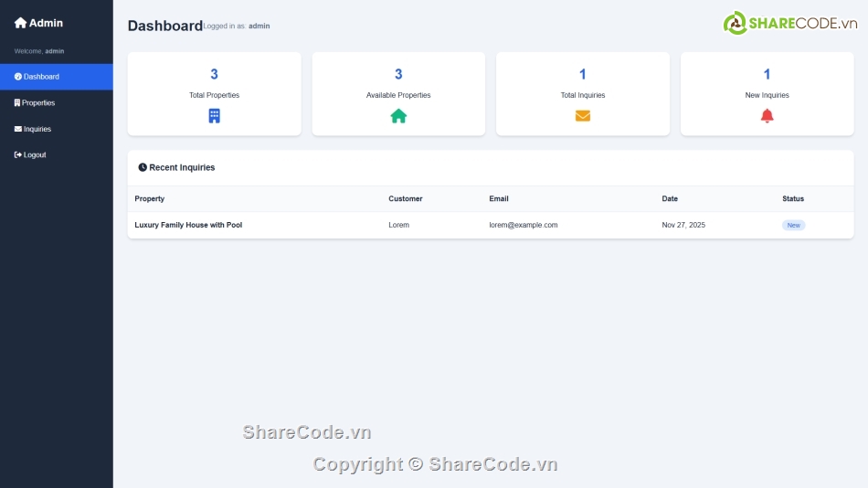
Task: Click the green house icon under Available Properties
Action: pyautogui.click(x=398, y=116)
